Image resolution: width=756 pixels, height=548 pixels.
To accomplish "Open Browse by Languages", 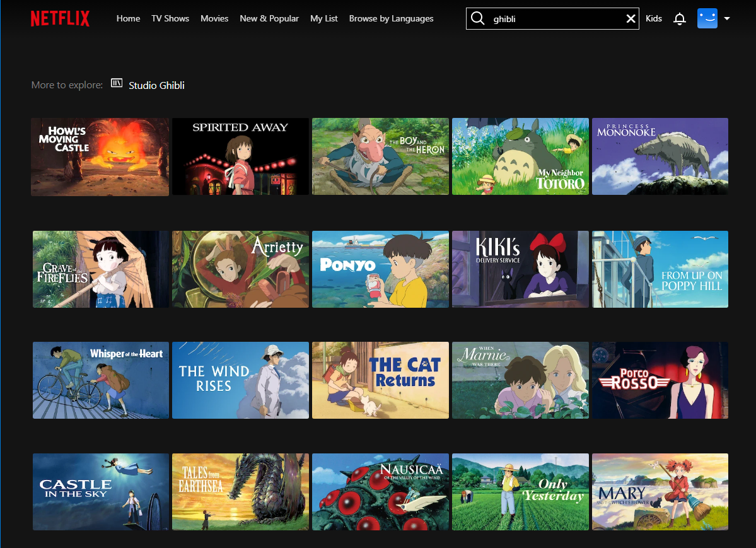I will coord(391,18).
